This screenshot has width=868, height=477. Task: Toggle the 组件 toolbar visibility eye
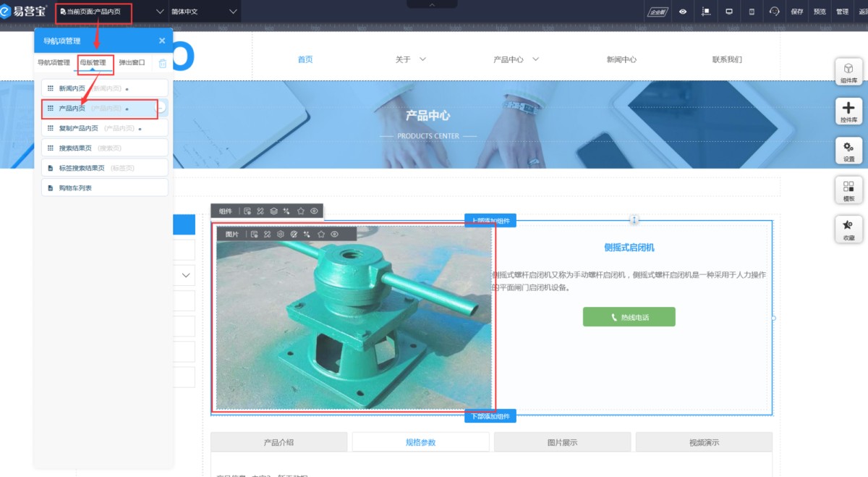314,211
